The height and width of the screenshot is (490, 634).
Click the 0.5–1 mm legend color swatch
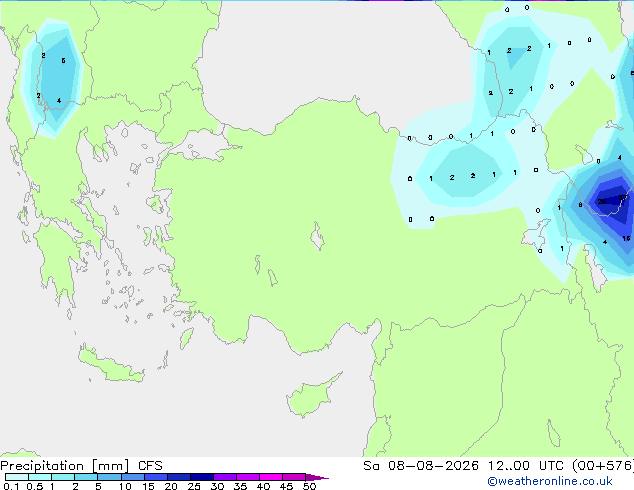click(x=40, y=477)
